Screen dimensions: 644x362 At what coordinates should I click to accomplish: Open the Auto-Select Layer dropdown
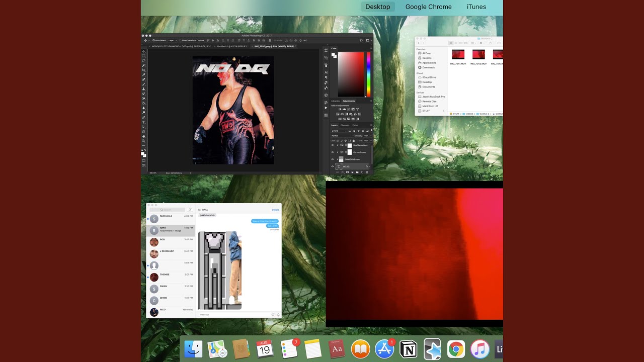click(173, 40)
